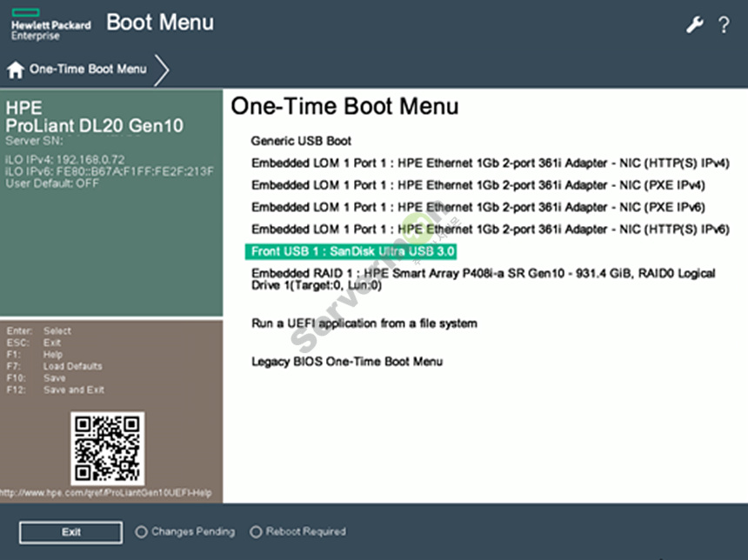This screenshot has width=748, height=560.
Task: Open help via the question mark icon
Action: point(724,25)
